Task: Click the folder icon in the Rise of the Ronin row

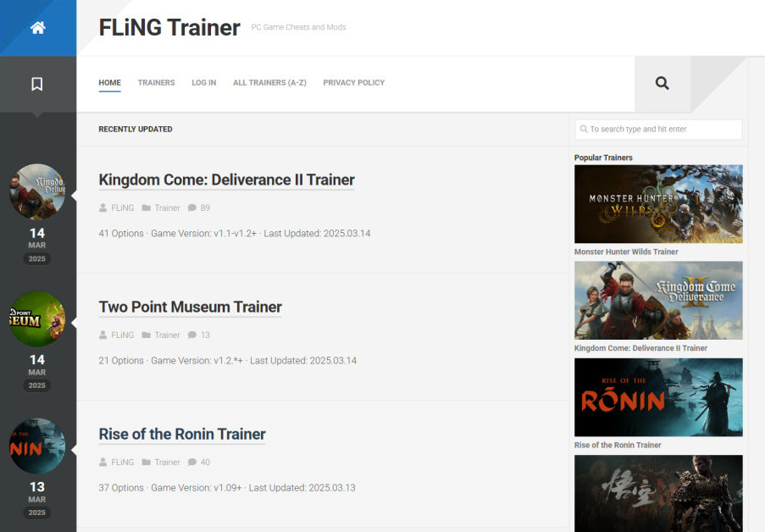Action: pyautogui.click(x=146, y=463)
